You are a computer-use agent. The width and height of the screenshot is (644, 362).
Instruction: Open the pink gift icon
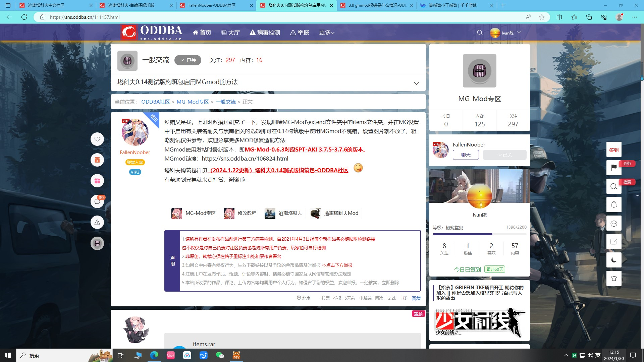coord(97,180)
